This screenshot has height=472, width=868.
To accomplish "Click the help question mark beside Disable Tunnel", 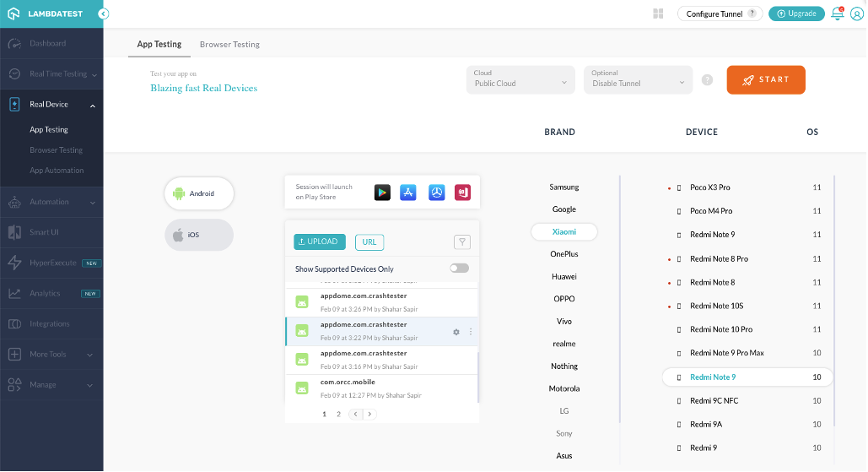I will tap(707, 79).
